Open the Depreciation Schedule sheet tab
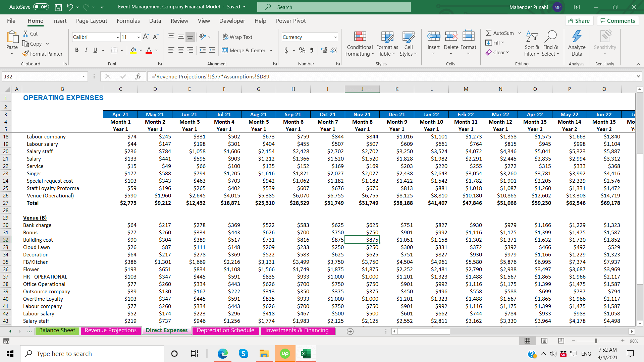This screenshot has width=644, height=362. 225,330
